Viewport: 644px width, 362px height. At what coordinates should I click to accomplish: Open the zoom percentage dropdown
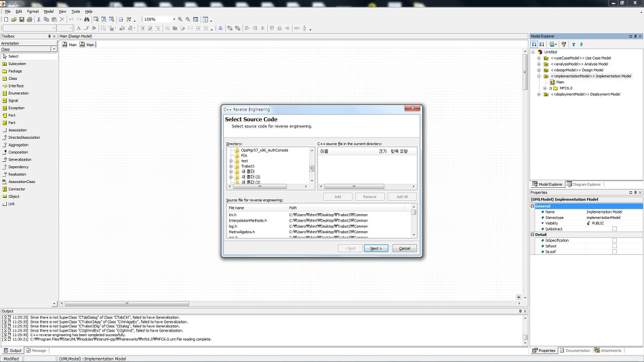174,20
